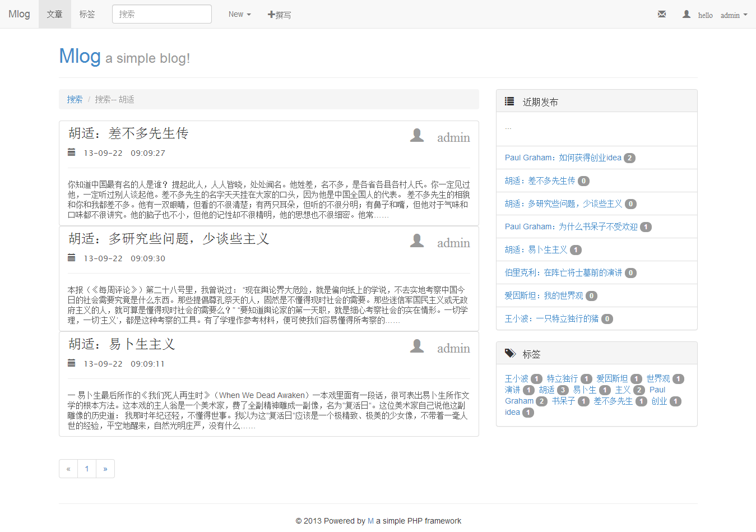Click the list icon beside 近期发布
756x532 pixels.
click(x=509, y=101)
